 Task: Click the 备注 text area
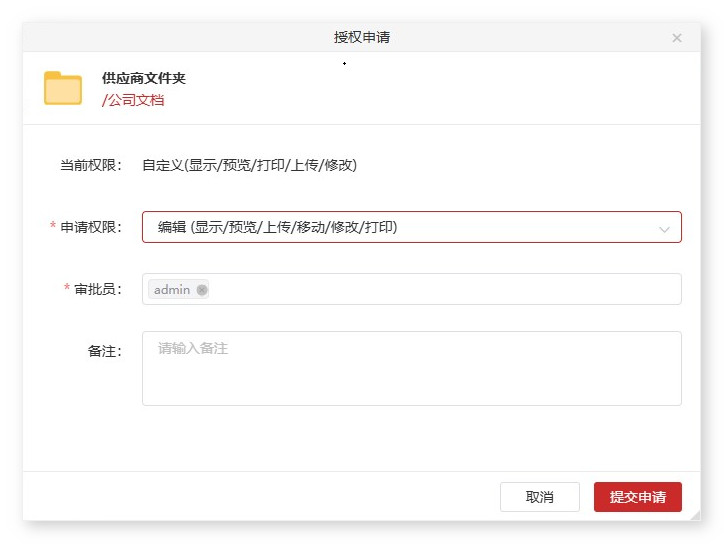pyautogui.click(x=411, y=368)
